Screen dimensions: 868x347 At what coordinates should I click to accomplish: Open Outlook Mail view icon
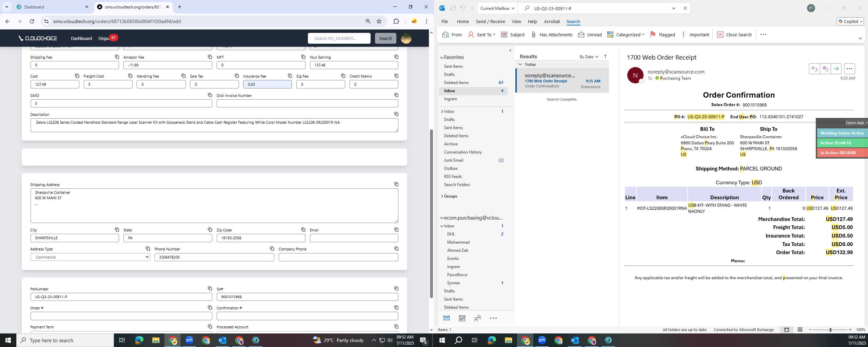tap(446, 318)
